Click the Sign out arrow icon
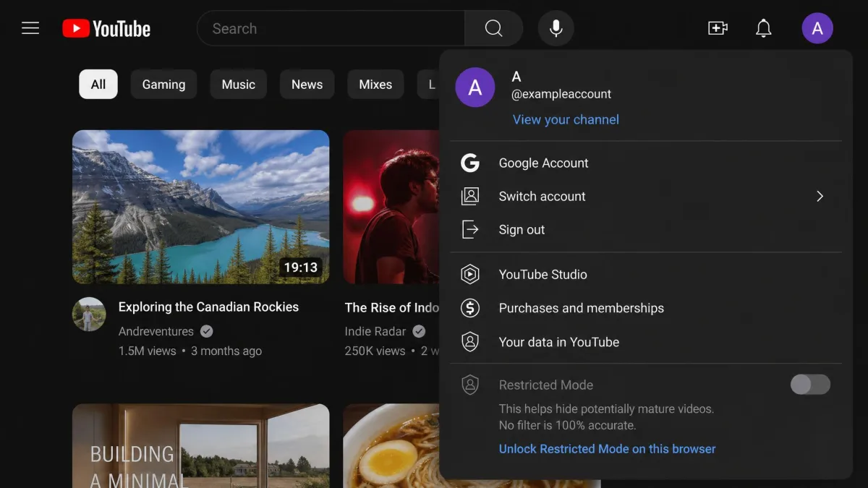Viewport: 868px width, 488px height. (470, 230)
